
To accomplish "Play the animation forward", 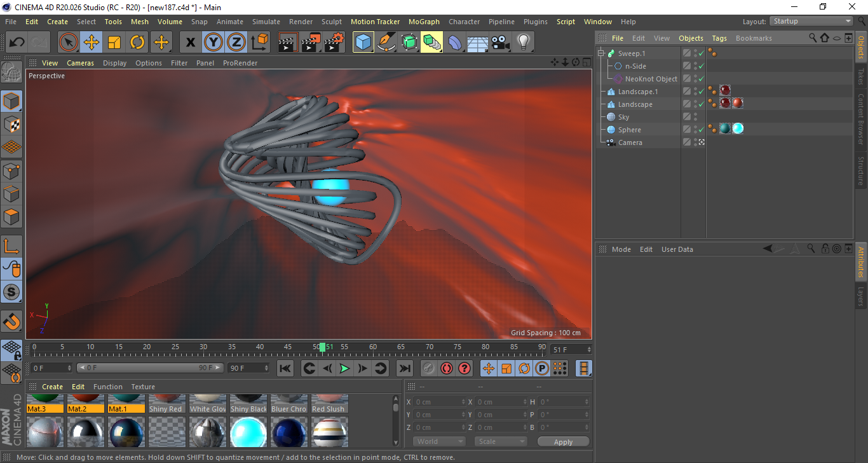I will tap(344, 368).
